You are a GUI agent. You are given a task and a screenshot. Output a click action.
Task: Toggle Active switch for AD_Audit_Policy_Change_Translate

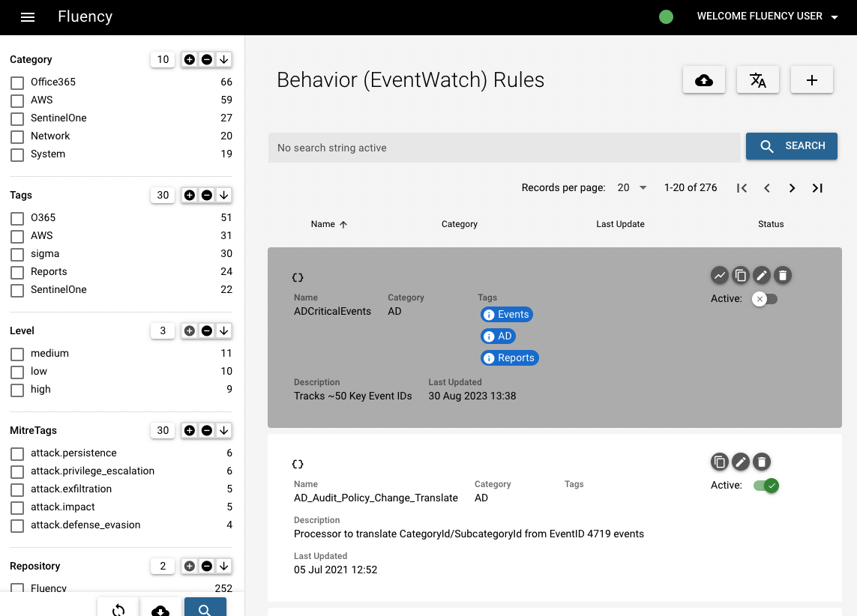click(x=766, y=486)
